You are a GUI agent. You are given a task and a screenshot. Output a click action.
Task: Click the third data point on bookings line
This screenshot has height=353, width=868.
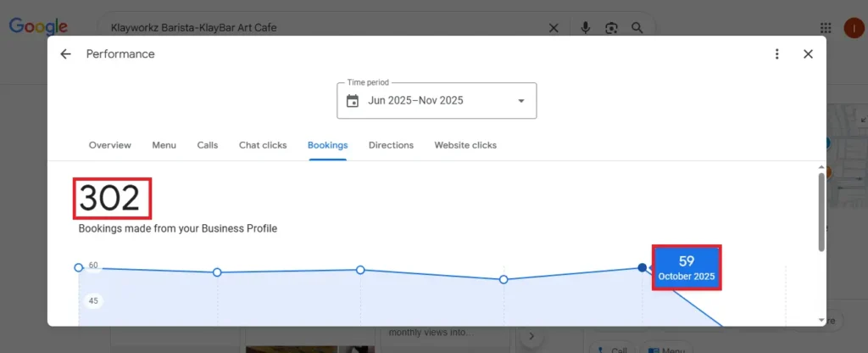click(x=360, y=270)
